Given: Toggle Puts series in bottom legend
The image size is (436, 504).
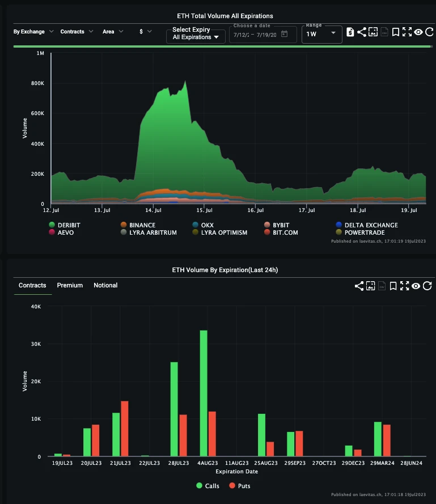Looking at the screenshot, I should pyautogui.click(x=239, y=486).
